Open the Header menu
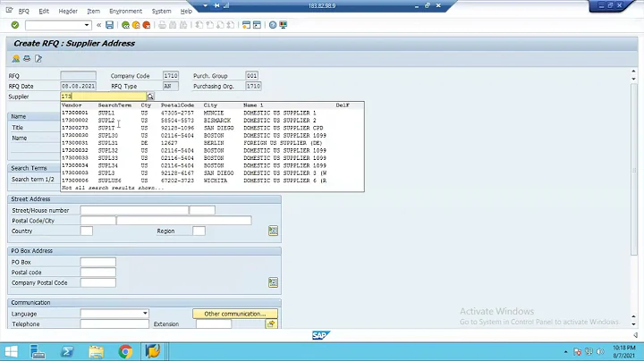The image size is (644, 361). (68, 11)
